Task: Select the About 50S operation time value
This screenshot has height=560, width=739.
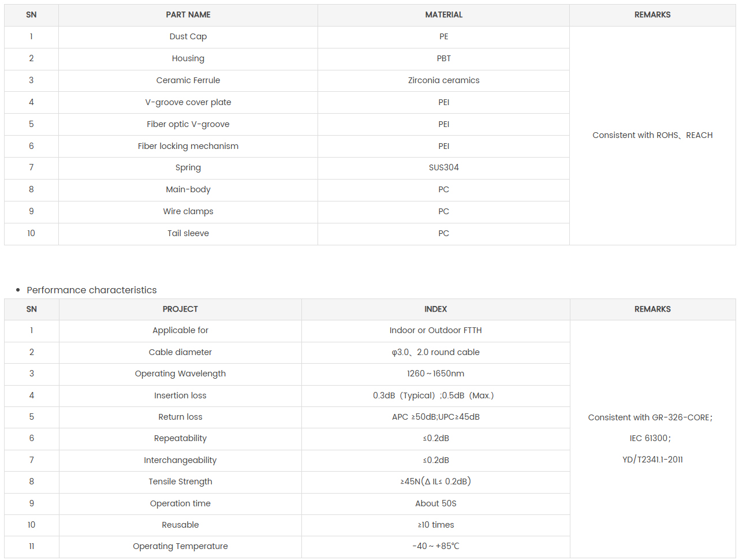Action: pos(435,503)
